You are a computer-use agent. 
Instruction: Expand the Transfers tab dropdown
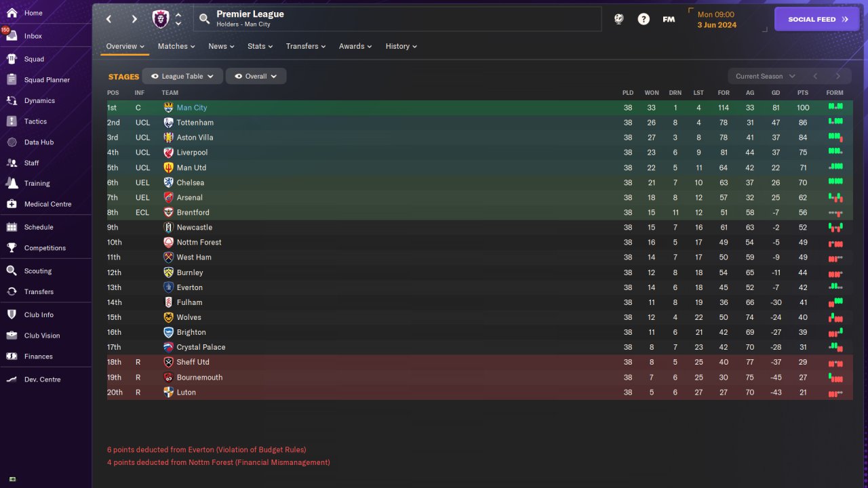click(x=306, y=46)
